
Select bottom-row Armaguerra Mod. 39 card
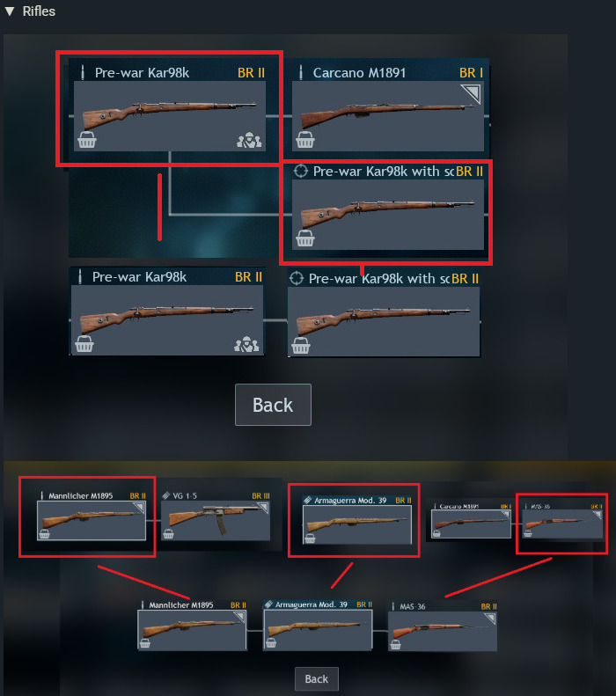coord(318,625)
